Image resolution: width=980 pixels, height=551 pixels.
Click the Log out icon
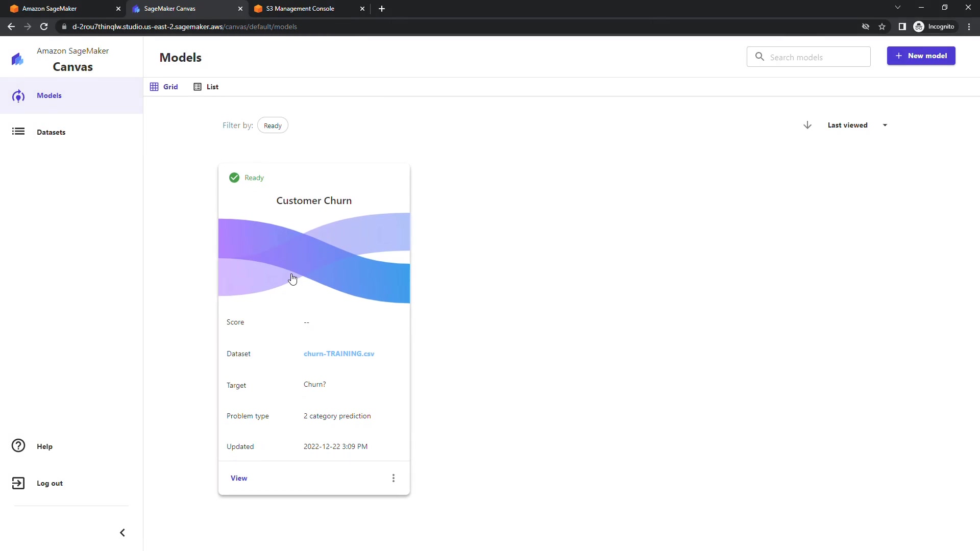click(x=18, y=483)
